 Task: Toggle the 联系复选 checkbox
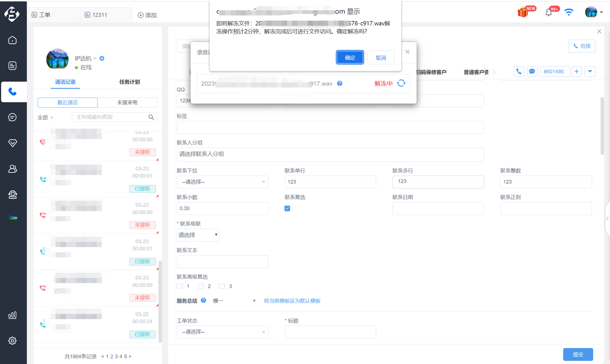click(287, 208)
